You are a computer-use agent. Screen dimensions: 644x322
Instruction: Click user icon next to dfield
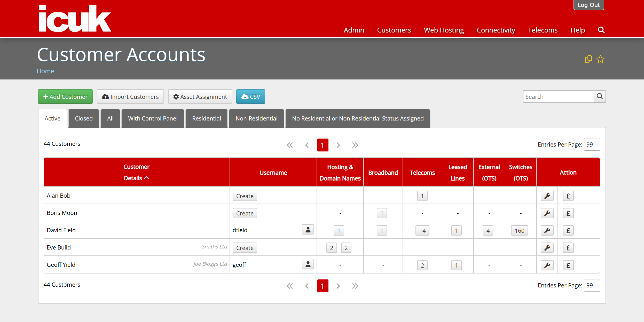tap(308, 230)
